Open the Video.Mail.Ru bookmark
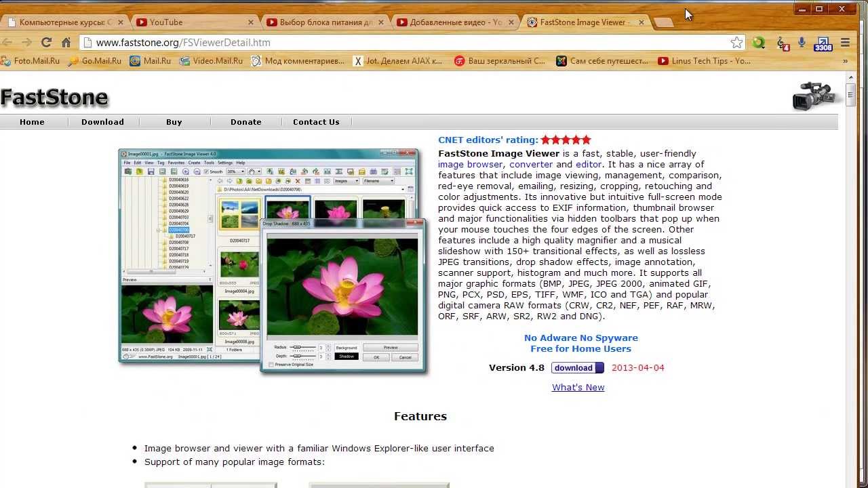Image resolution: width=868 pixels, height=488 pixels. (x=211, y=61)
